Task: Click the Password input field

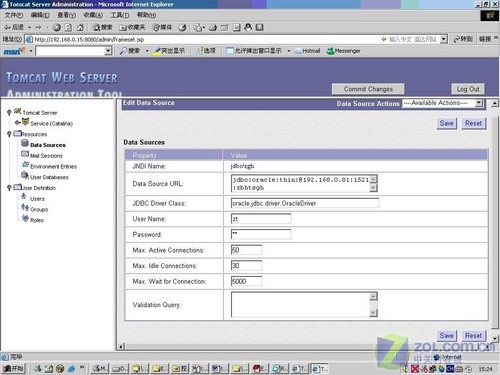Action: click(x=261, y=234)
